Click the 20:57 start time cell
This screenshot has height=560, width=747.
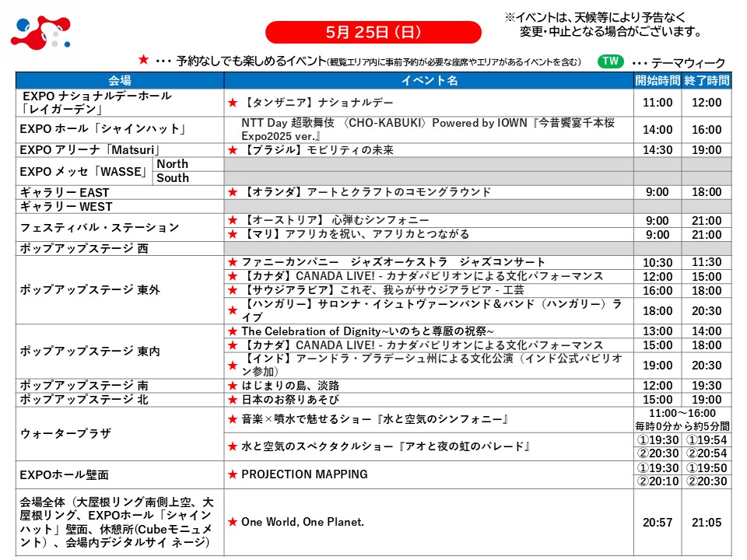pyautogui.click(x=658, y=523)
